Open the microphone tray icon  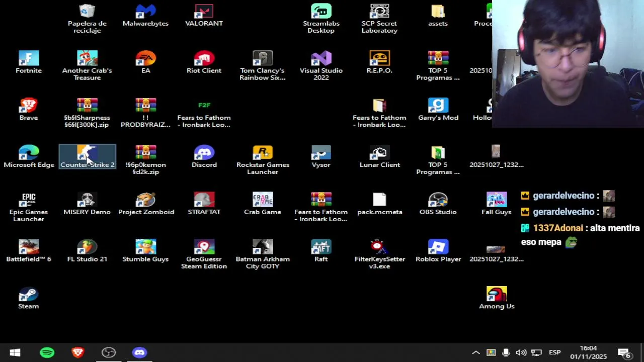tap(506, 352)
